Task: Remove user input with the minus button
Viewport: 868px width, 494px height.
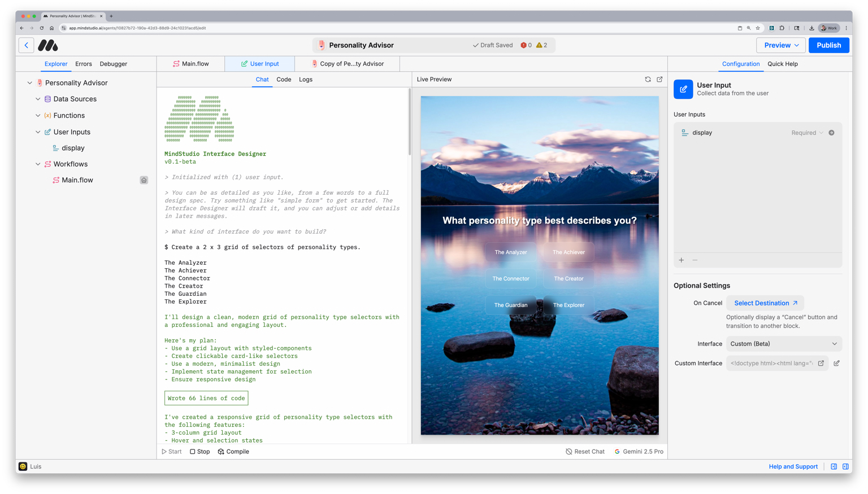Action: [x=695, y=260]
